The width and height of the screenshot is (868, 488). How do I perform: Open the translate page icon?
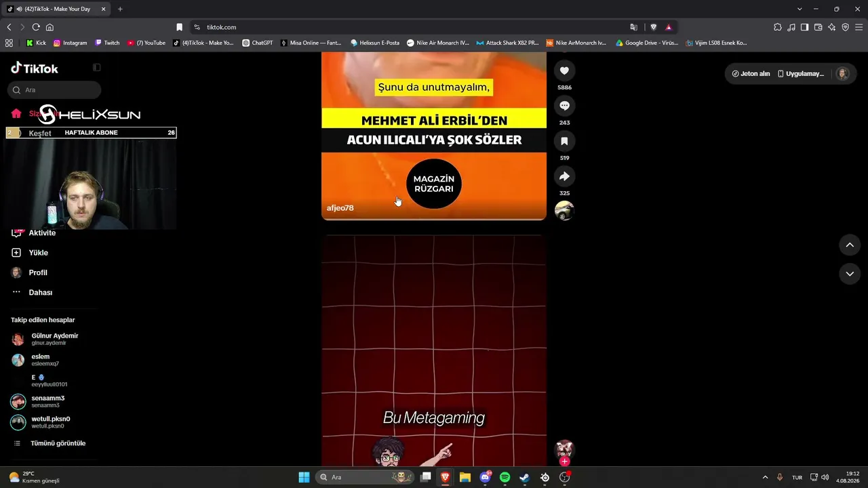pos(634,27)
